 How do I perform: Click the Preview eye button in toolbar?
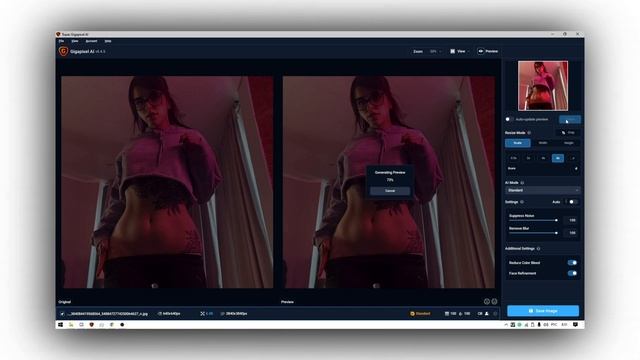click(488, 51)
